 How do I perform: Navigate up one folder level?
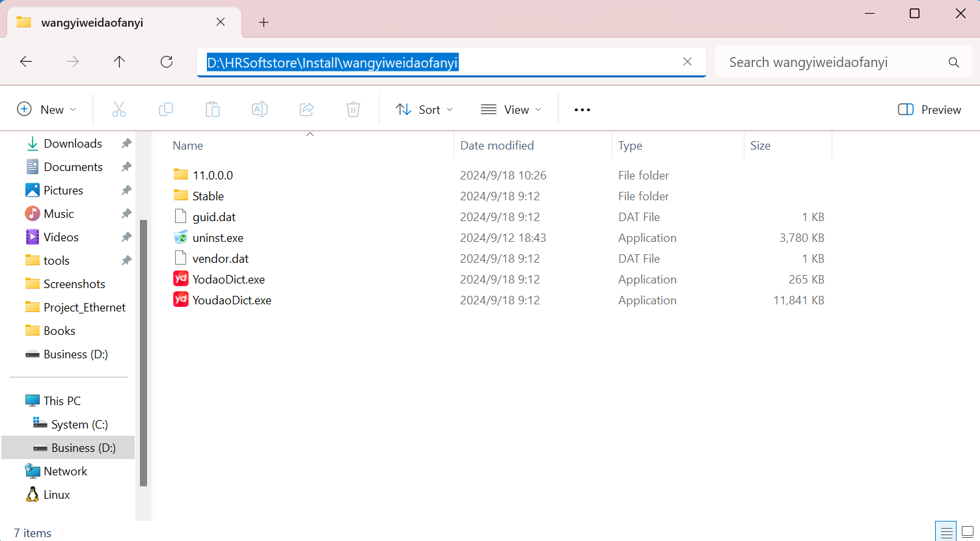click(119, 61)
